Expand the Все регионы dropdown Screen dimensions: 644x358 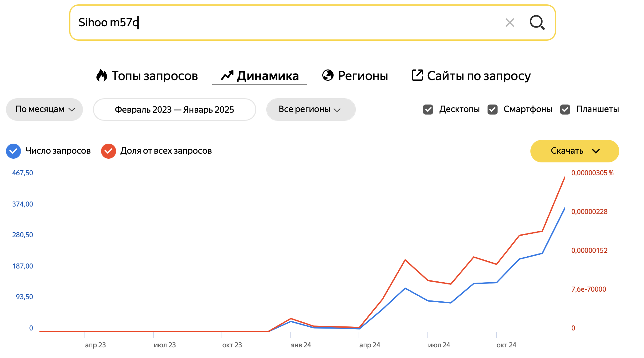click(311, 110)
